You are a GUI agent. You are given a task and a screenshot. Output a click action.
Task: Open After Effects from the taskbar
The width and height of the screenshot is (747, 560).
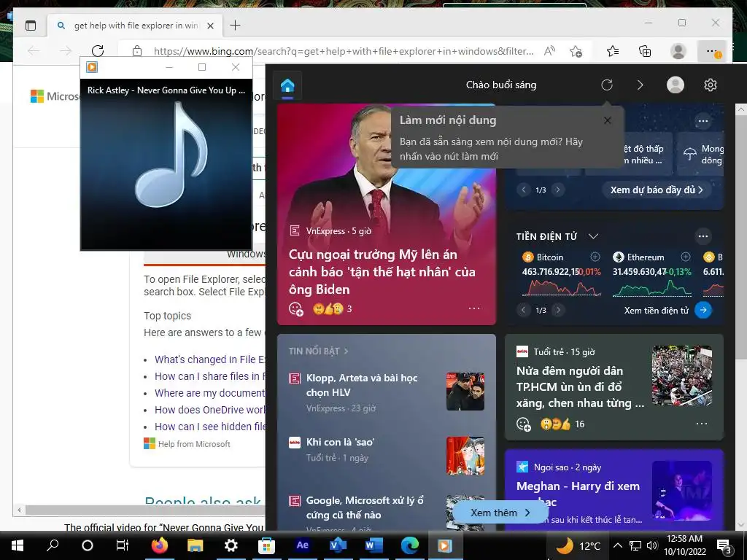coord(302,545)
